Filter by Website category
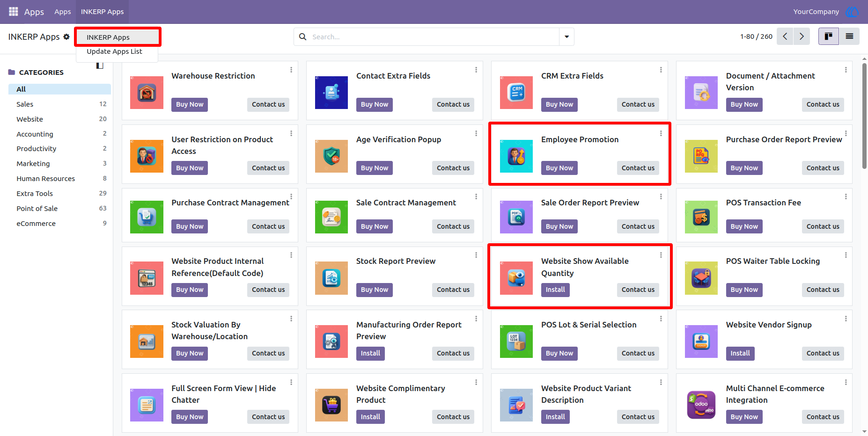This screenshot has height=436, width=868. pos(59,119)
